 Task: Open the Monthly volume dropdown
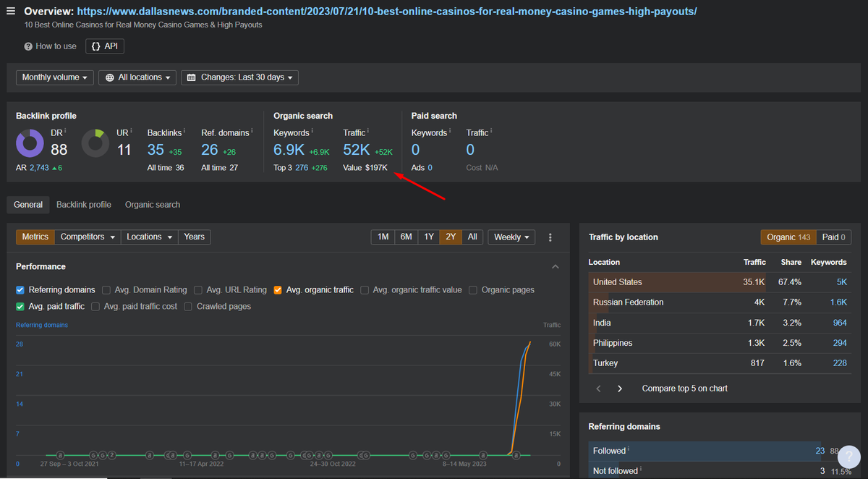coord(55,77)
